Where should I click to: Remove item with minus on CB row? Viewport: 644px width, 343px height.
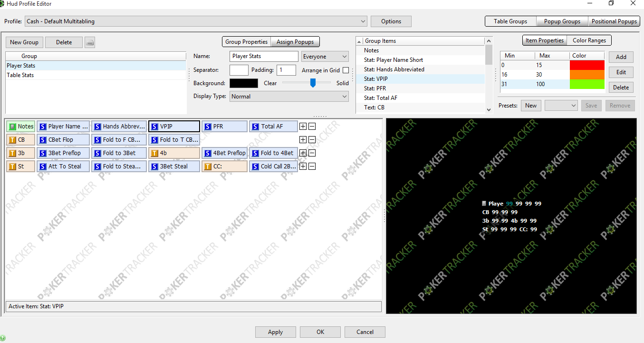[312, 140]
